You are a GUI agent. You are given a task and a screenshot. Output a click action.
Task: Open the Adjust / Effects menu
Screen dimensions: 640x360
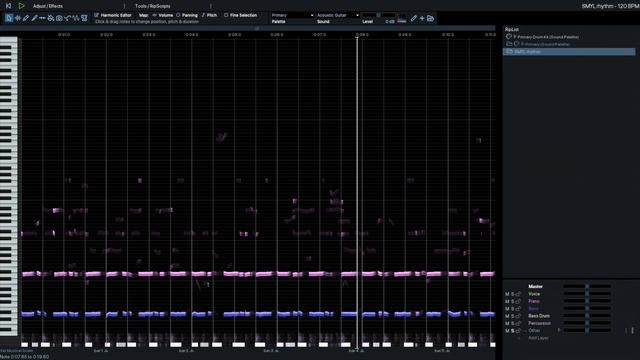coord(48,6)
